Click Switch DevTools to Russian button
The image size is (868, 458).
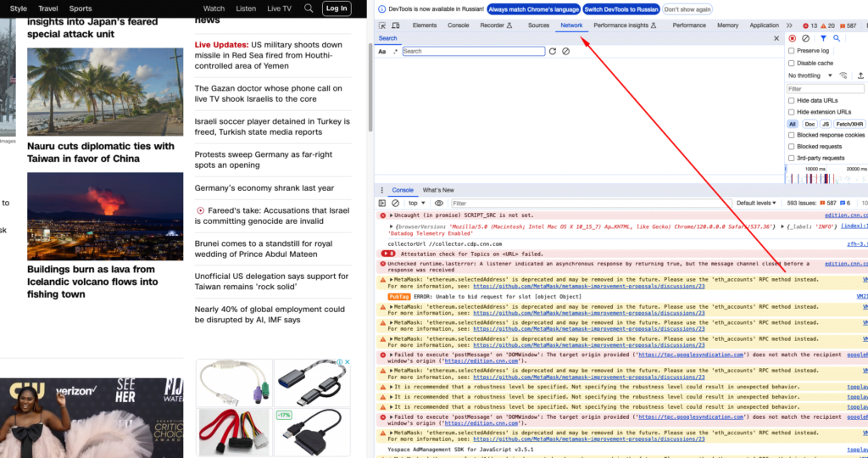pyautogui.click(x=621, y=9)
